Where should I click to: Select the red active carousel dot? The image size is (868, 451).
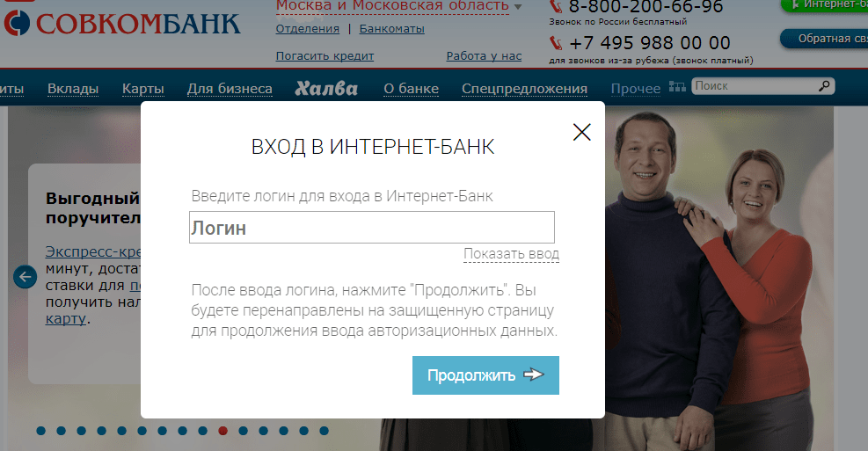coord(223,431)
